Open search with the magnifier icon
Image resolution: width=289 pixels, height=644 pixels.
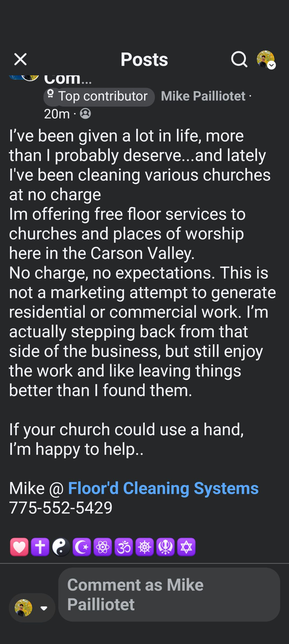(x=239, y=59)
